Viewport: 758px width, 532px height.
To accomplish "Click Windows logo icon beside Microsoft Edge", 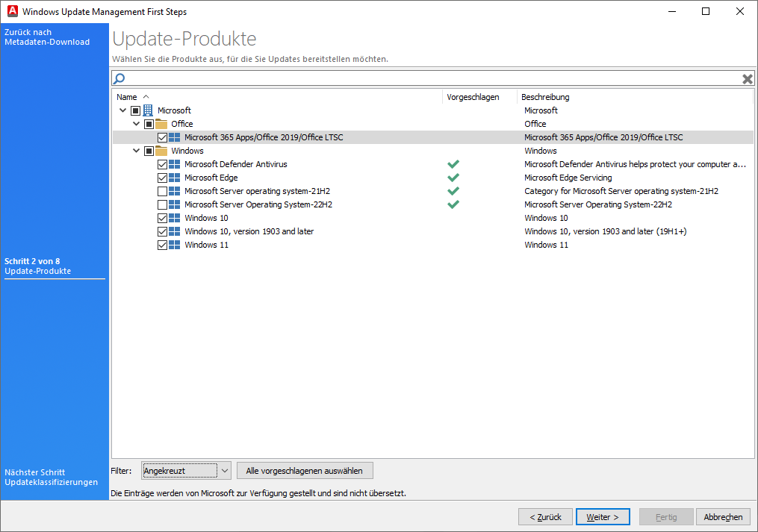I will 175,178.
